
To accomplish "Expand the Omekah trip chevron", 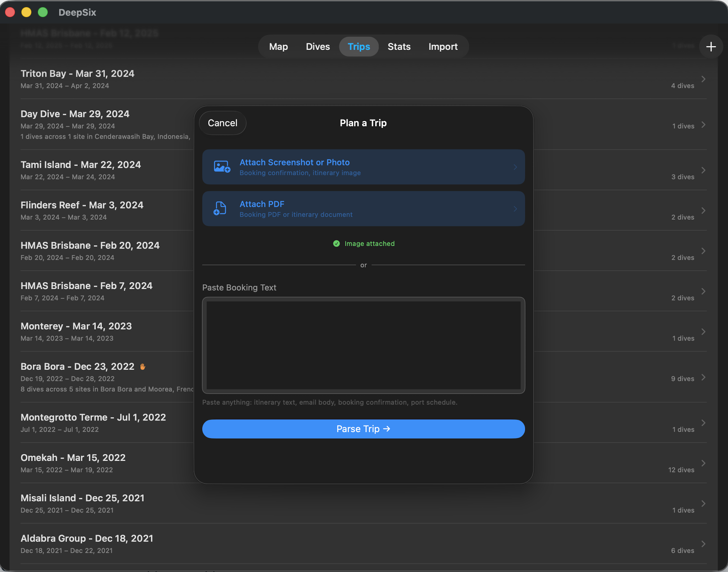I will coord(703,463).
